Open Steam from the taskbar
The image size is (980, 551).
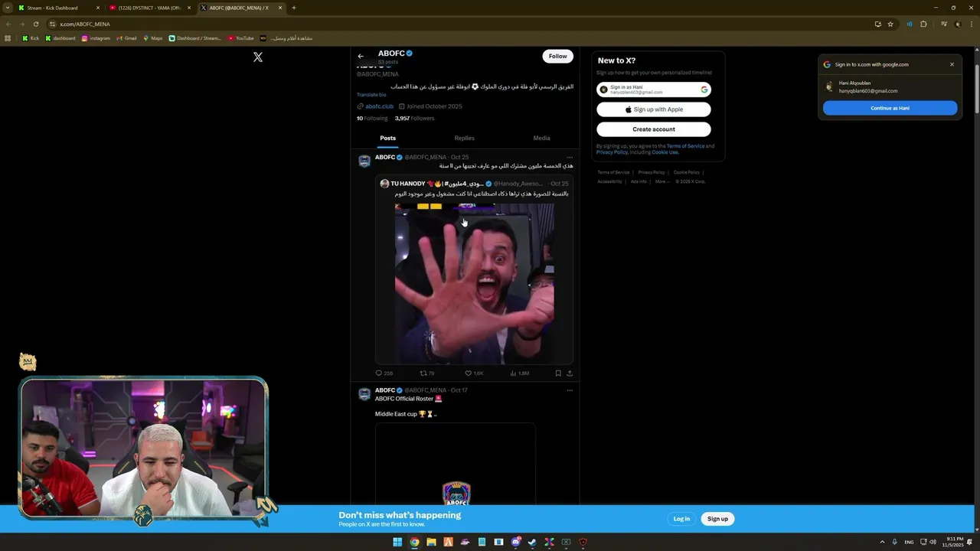[x=532, y=542]
